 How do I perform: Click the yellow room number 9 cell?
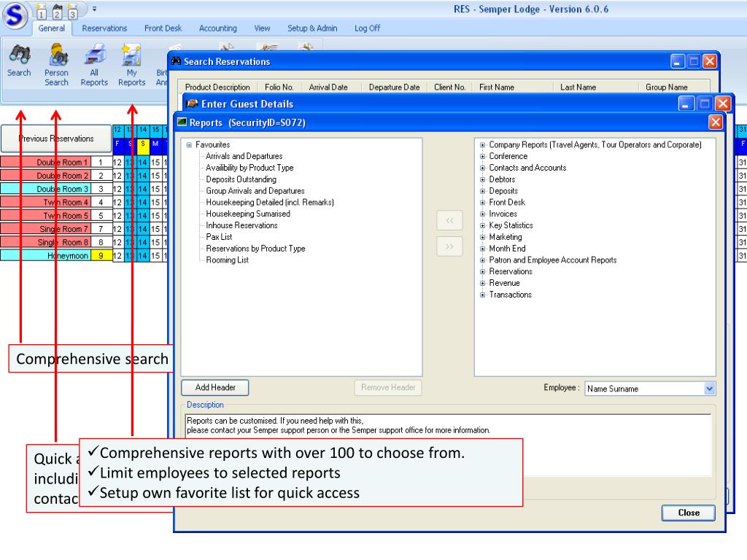[x=101, y=256]
